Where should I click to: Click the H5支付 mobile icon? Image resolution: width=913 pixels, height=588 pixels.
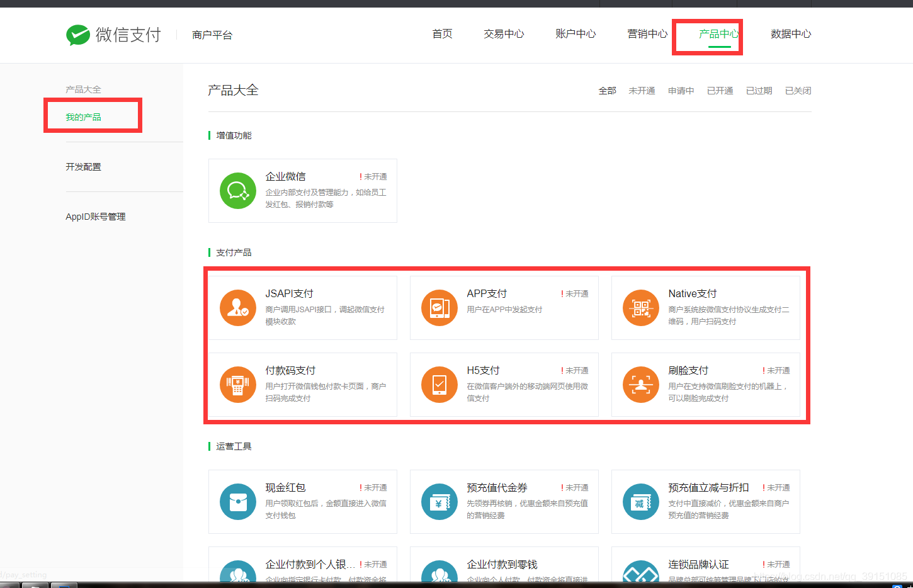pos(439,385)
